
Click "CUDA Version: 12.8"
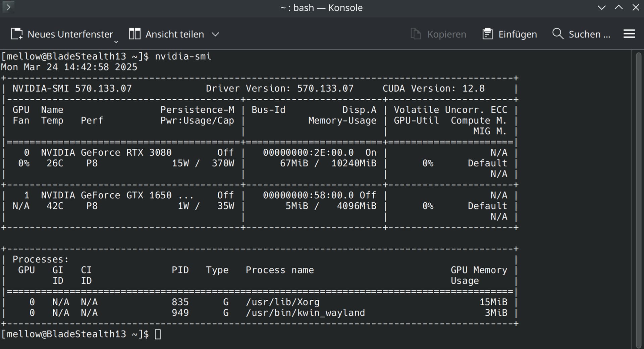434,89
